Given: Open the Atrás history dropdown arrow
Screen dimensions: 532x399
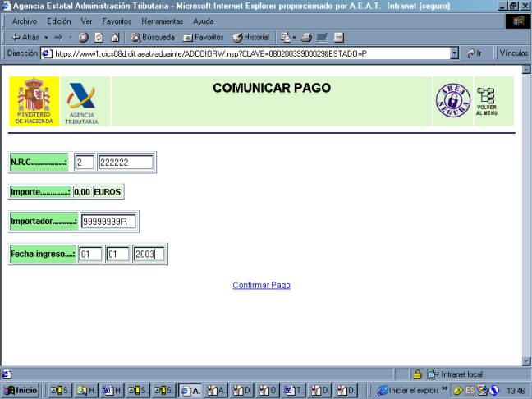Looking at the screenshot, I should (45, 37).
